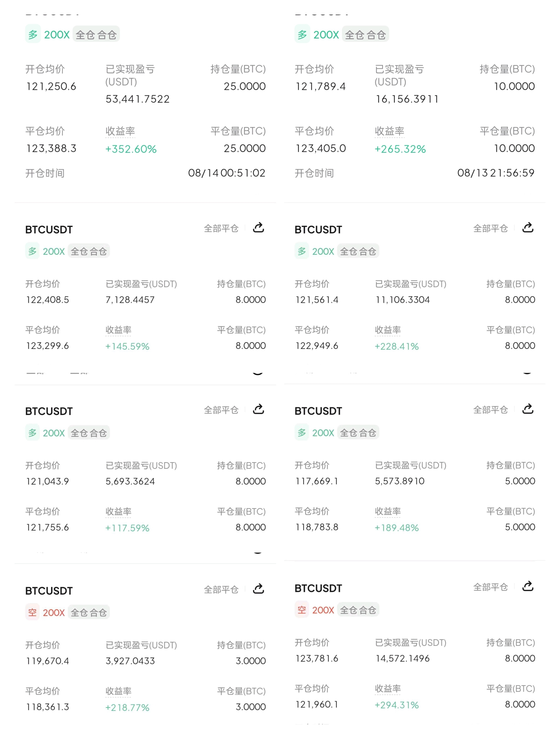Tap the 收益率 label above +294.31%
Screen dimensions: 560x739
point(388,689)
